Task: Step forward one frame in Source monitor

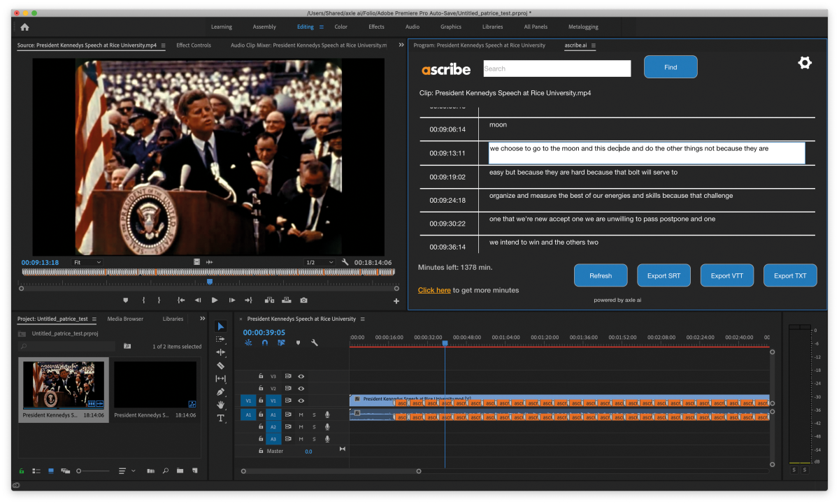Action: click(232, 300)
